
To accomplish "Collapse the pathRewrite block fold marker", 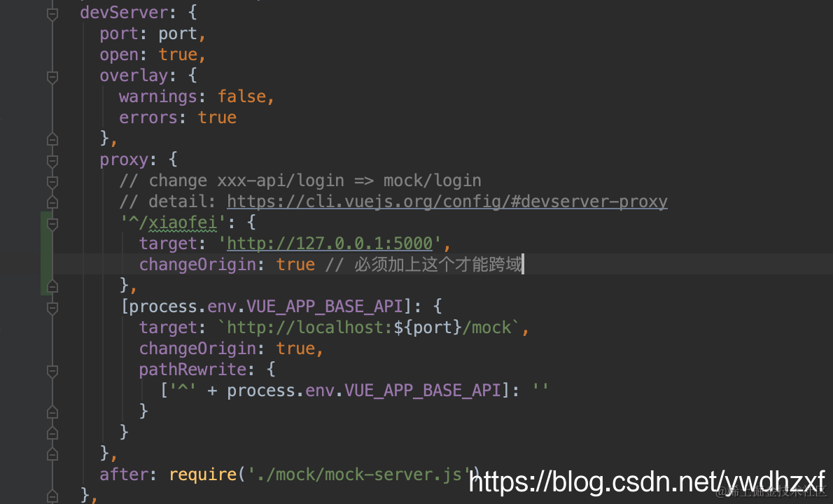I will point(52,371).
